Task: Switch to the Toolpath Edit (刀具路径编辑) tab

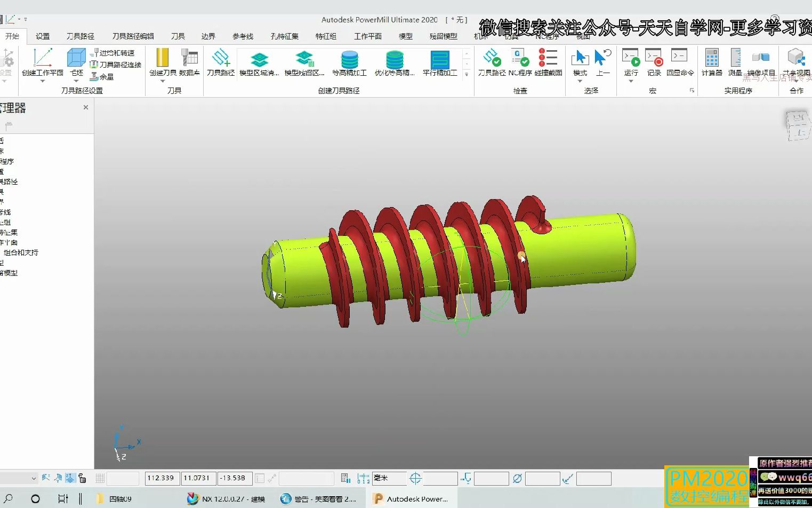Action: (x=133, y=36)
